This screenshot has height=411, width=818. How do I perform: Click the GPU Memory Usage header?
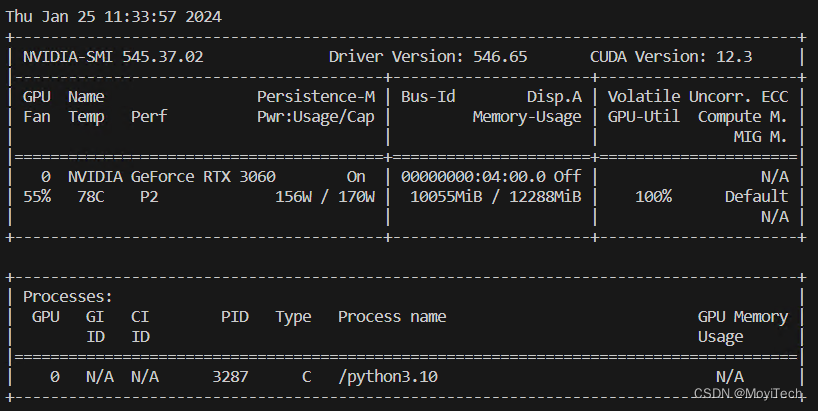[743, 327]
